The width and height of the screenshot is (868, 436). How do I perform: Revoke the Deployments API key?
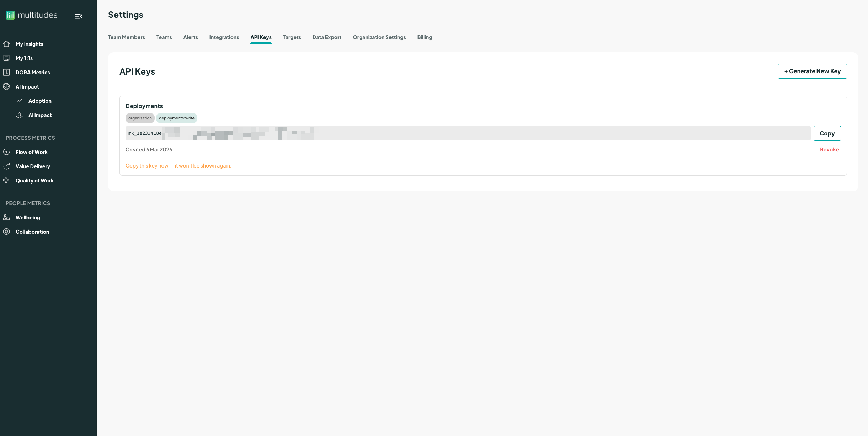coord(829,150)
